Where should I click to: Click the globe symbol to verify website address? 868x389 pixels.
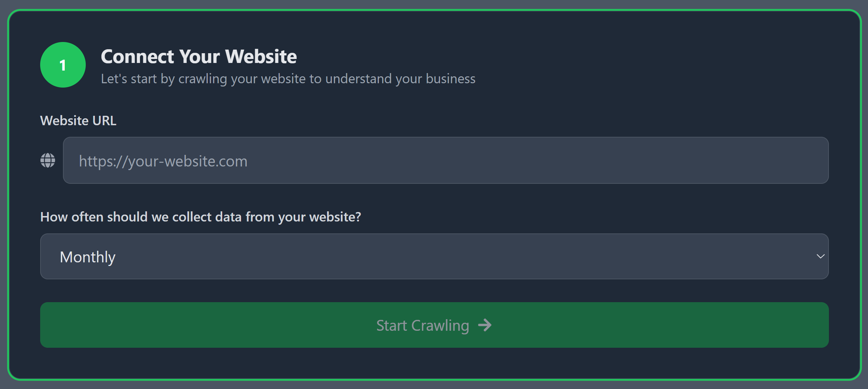pyautogui.click(x=47, y=160)
